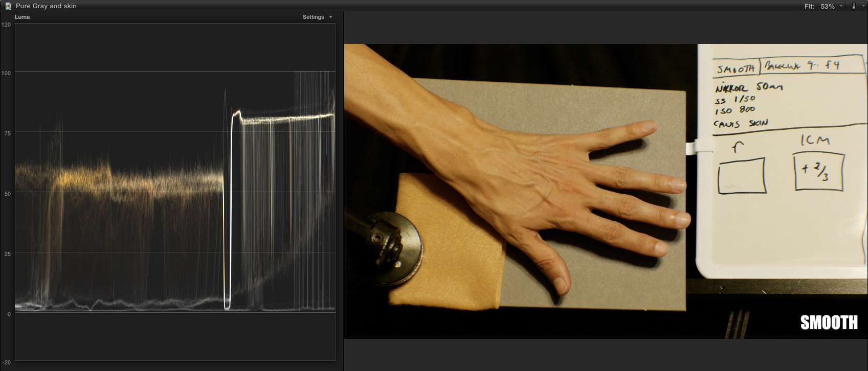Click the Luma scope label

23,17
